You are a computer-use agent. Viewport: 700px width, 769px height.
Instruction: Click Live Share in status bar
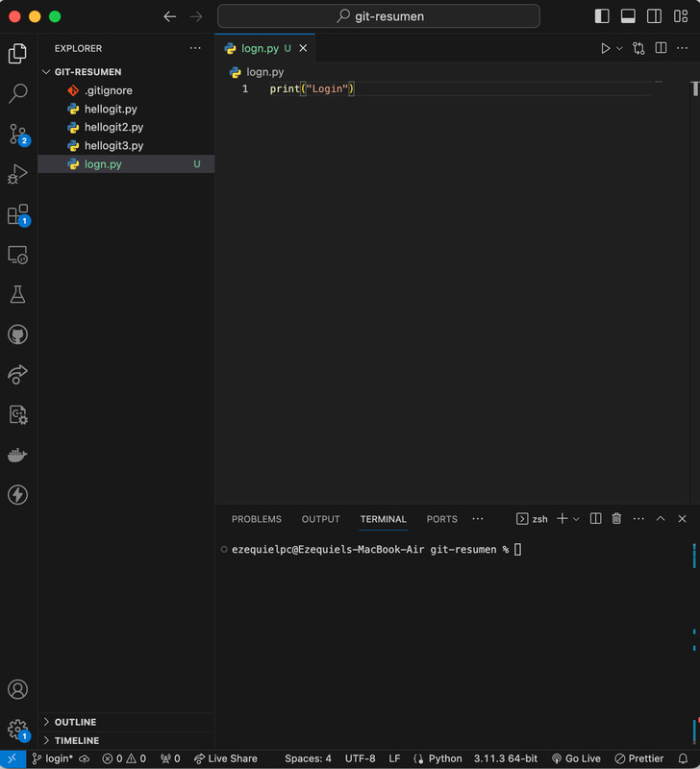click(x=226, y=758)
